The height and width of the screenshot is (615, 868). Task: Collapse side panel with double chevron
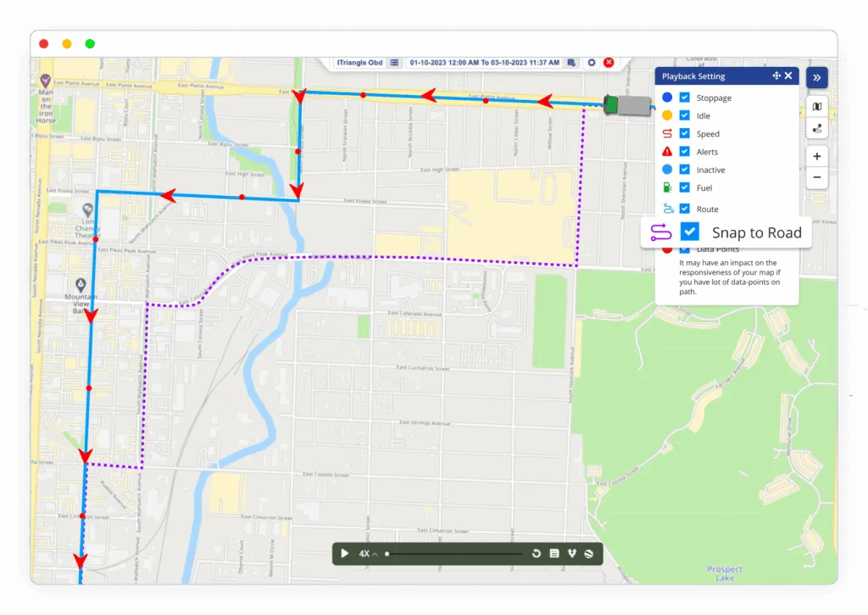pos(816,77)
